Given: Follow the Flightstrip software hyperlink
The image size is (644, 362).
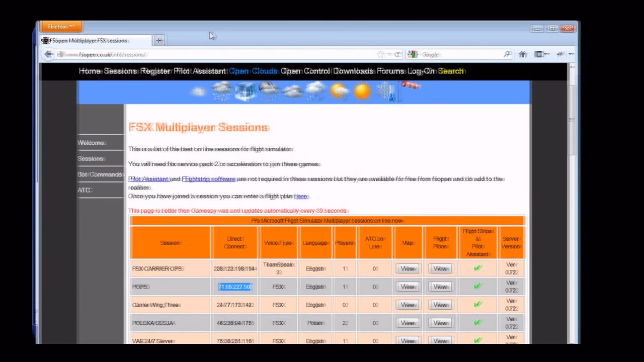Looking at the screenshot, I should pos(208,179).
